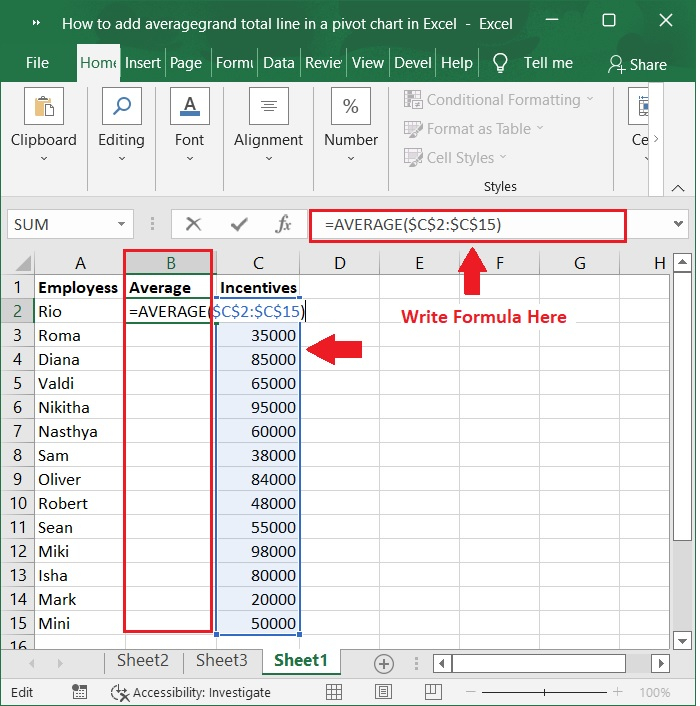Viewport: 700px width, 706px height.
Task: Click vertical scrollbar up arrow
Action: (682, 262)
